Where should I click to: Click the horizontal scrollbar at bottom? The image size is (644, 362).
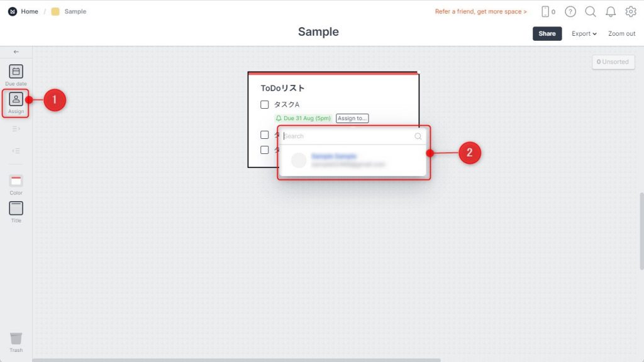coord(236,360)
